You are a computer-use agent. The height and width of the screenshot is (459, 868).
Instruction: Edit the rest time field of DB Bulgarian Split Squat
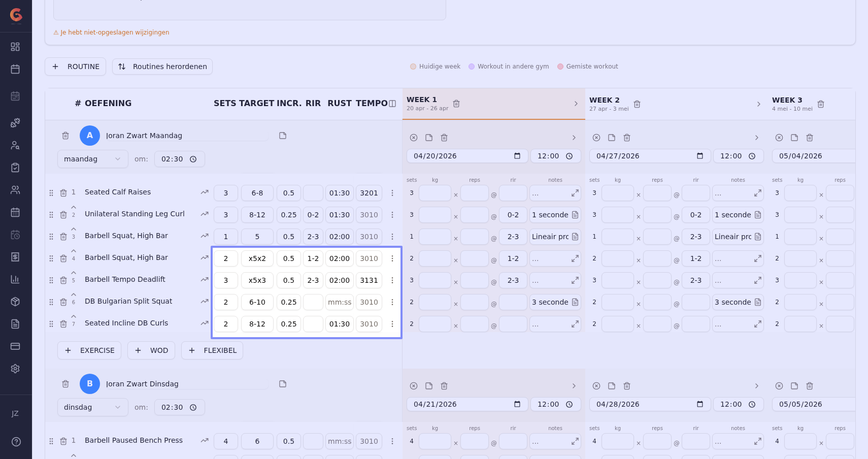pyautogui.click(x=340, y=302)
